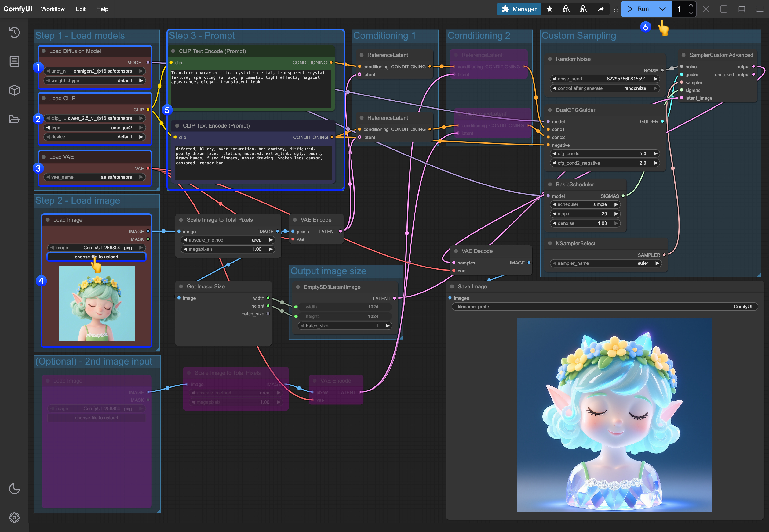Screen dimensions: 769x532
Task: Click the Run button to queue the workflow
Action: (x=640, y=9)
